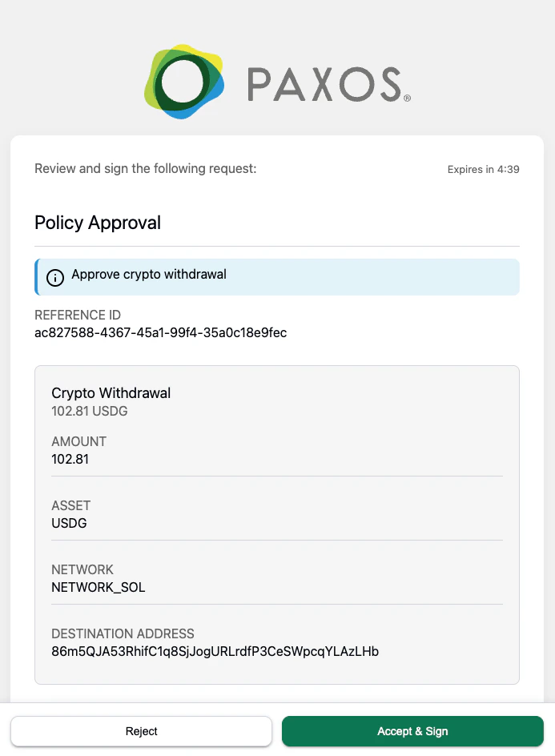The width and height of the screenshot is (555, 756).
Task: Click the Policy Approval heading
Action: (98, 223)
